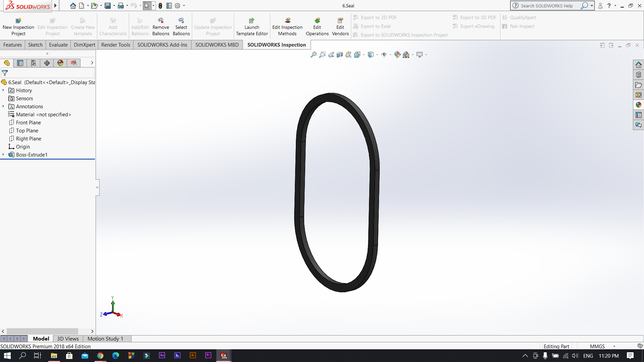The height and width of the screenshot is (362, 644).
Task: Click Section View icon in viewport toolbar
Action: pyautogui.click(x=340, y=55)
